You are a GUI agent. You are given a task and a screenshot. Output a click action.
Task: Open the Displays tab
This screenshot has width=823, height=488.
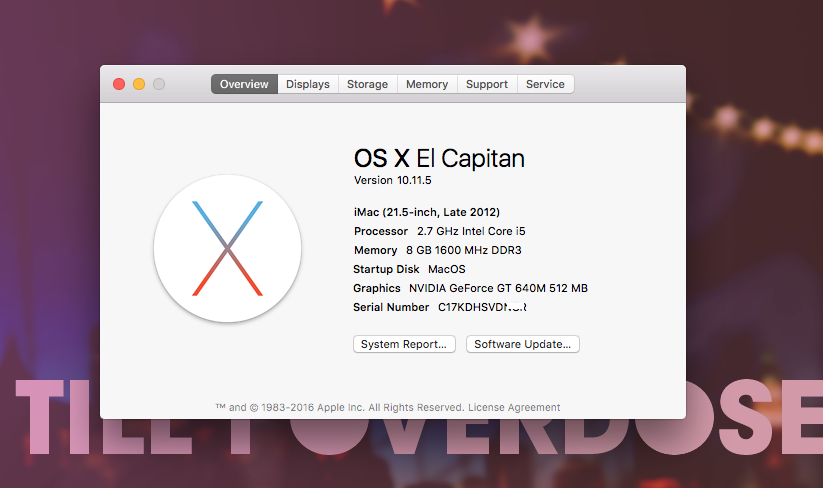click(x=308, y=84)
